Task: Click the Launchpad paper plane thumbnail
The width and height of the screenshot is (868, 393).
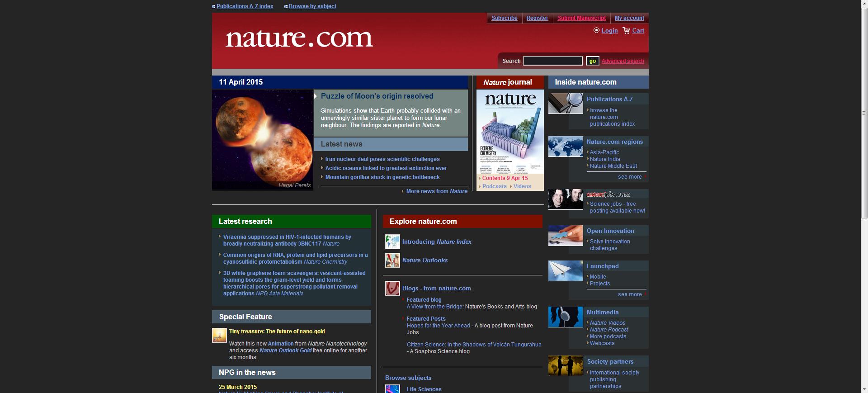Action: 566,271
